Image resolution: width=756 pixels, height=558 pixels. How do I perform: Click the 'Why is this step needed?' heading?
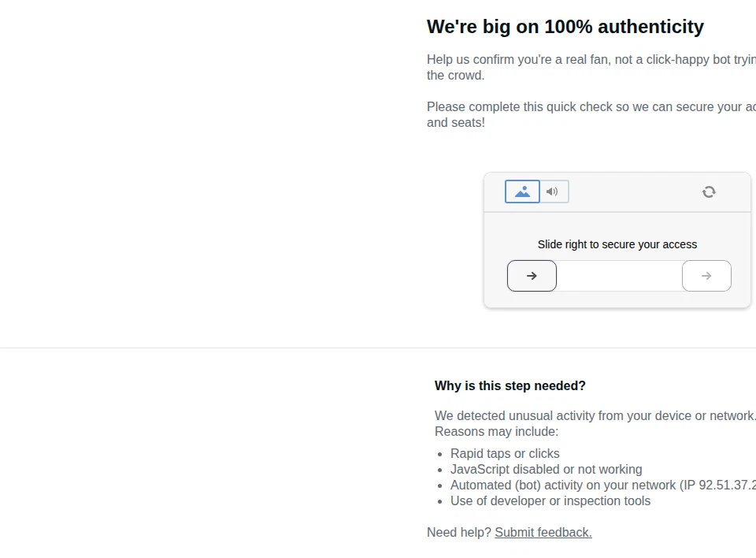[x=510, y=385]
